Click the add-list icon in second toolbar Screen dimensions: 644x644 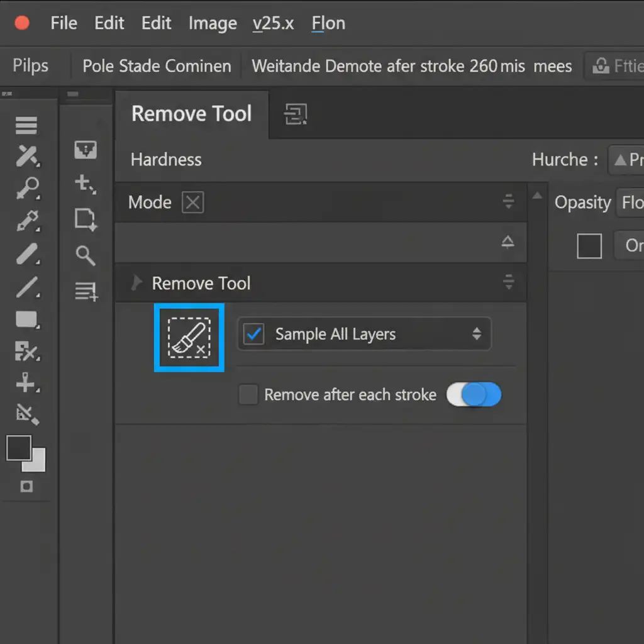pyautogui.click(x=86, y=291)
